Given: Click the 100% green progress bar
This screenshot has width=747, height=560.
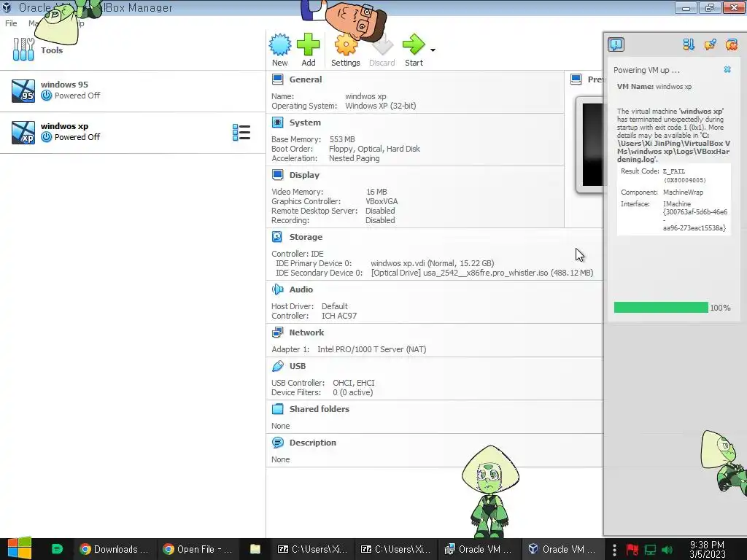Looking at the screenshot, I should tap(661, 308).
